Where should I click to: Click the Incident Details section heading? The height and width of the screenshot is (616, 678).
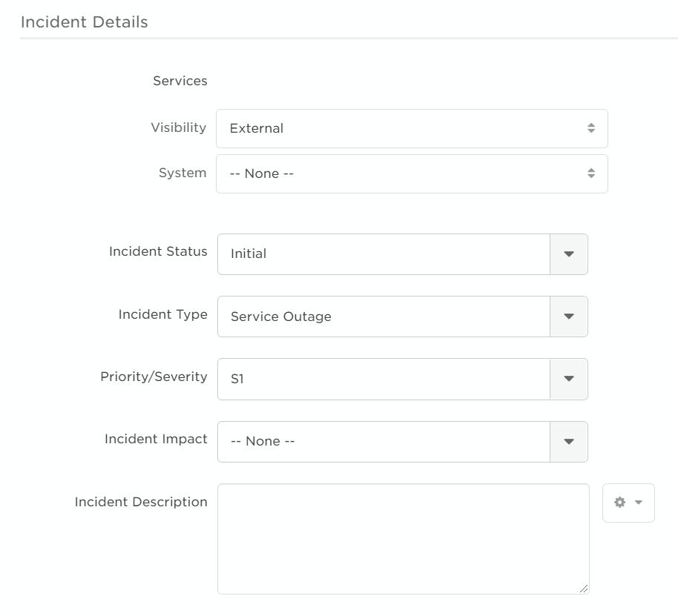click(85, 22)
